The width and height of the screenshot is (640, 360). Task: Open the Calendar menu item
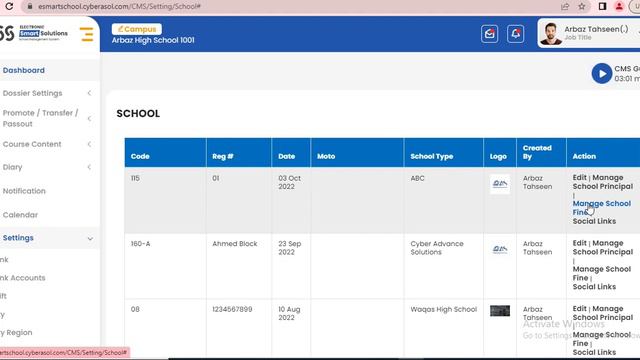pos(20,215)
